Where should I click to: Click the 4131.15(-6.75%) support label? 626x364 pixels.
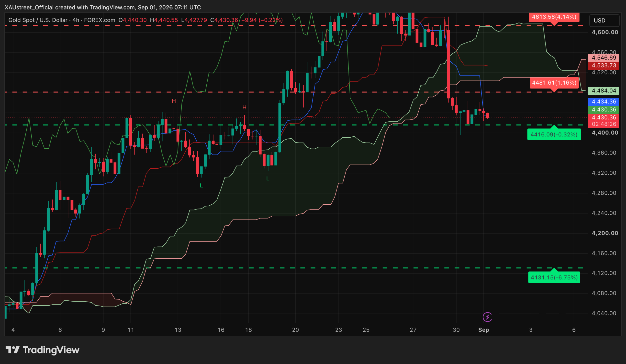pyautogui.click(x=554, y=277)
